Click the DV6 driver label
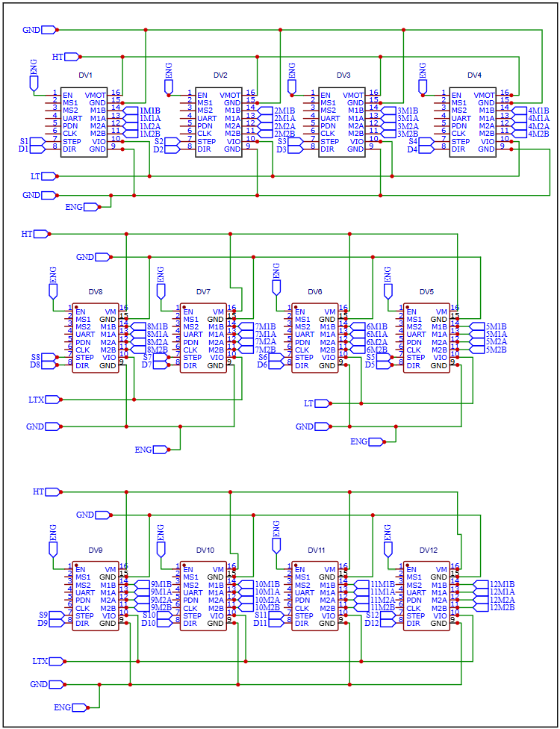 (x=314, y=292)
